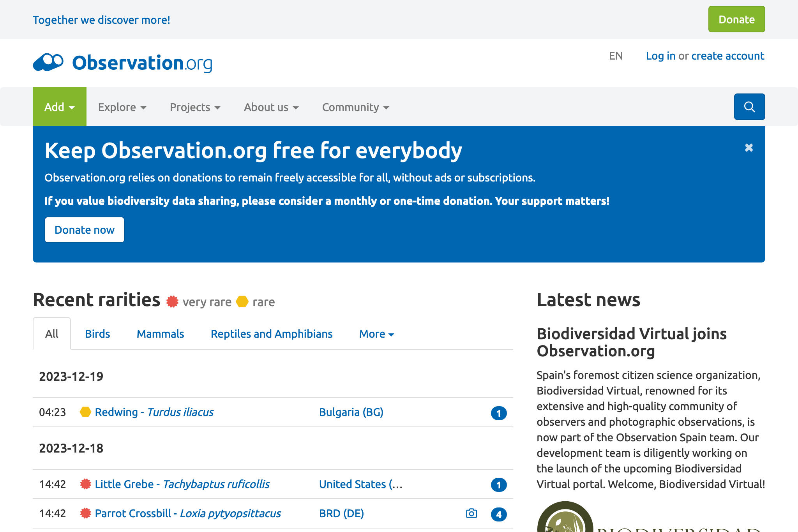
Task: Expand the Explore navigation menu
Action: 122,107
